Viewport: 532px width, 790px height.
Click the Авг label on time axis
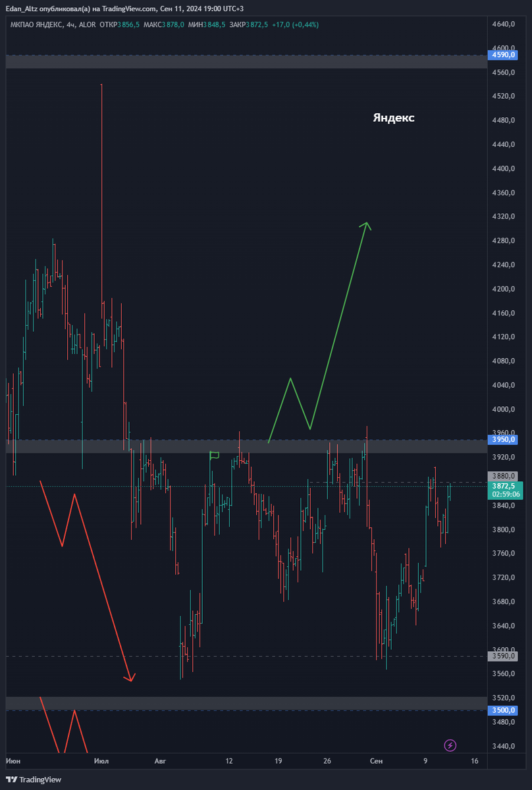tap(161, 761)
